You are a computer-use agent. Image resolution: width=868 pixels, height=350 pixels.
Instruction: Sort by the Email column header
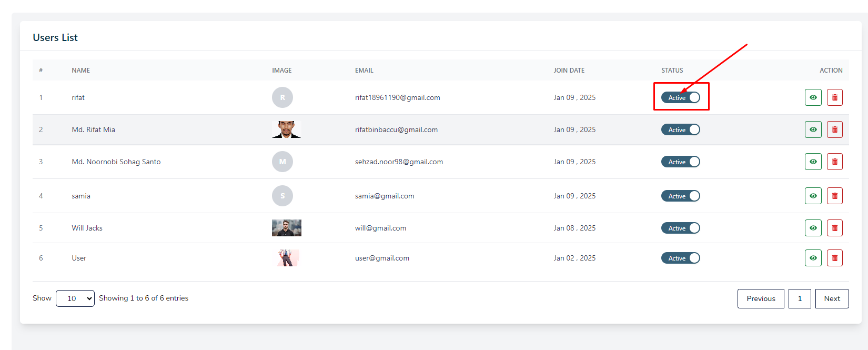364,70
